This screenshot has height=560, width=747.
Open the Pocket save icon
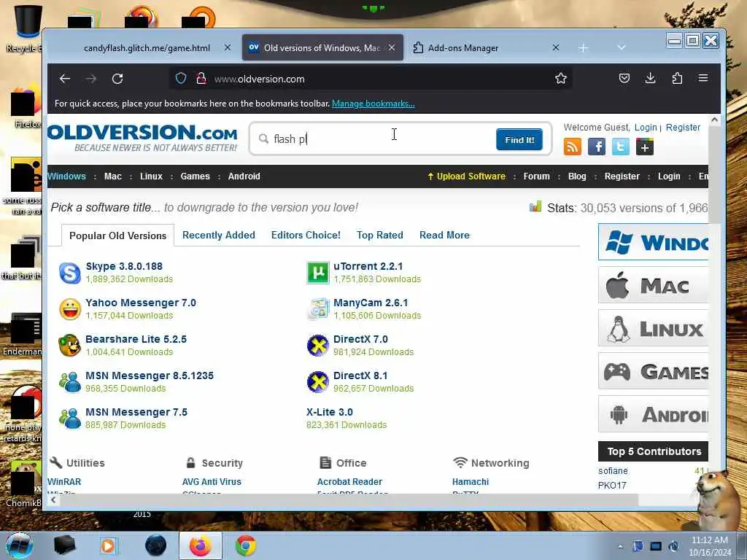pos(624,78)
